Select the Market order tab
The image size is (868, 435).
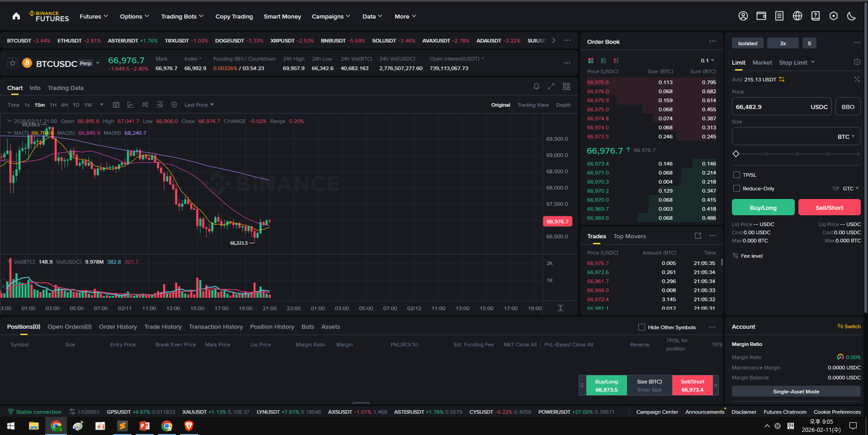[762, 62]
